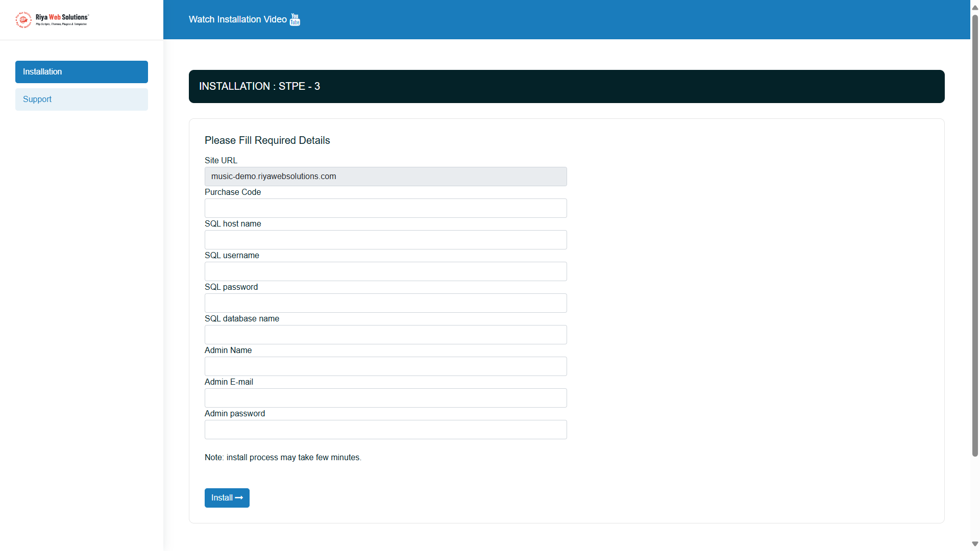Click the scrollbar up arrow
Viewport: 980px width, 551px height.
click(975, 7)
